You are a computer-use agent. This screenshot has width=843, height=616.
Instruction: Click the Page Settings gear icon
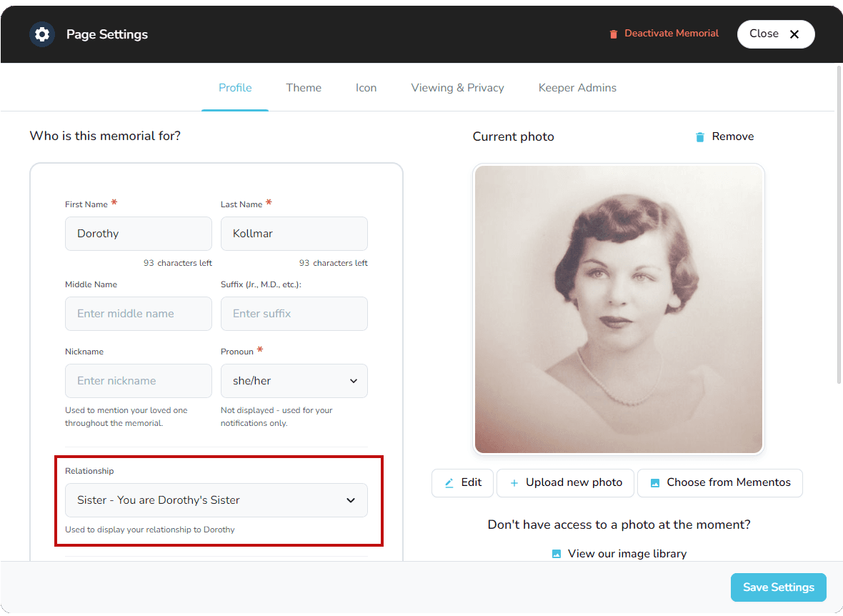point(41,34)
